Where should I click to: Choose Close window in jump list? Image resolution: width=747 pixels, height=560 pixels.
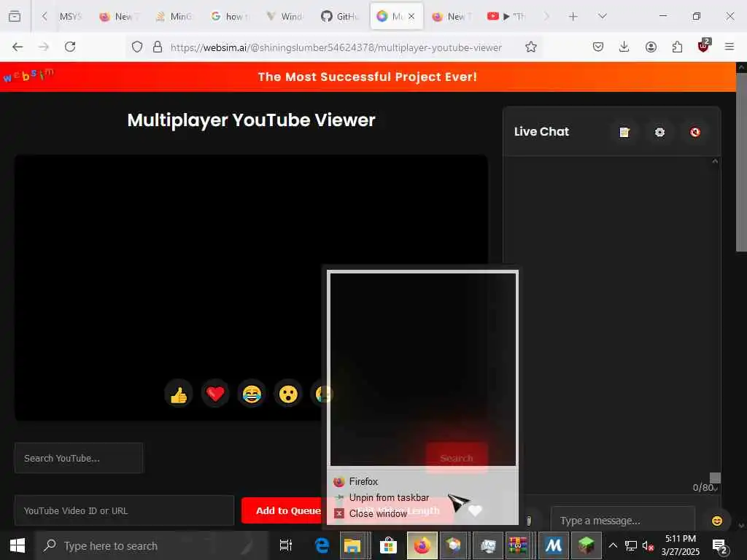tap(422, 513)
